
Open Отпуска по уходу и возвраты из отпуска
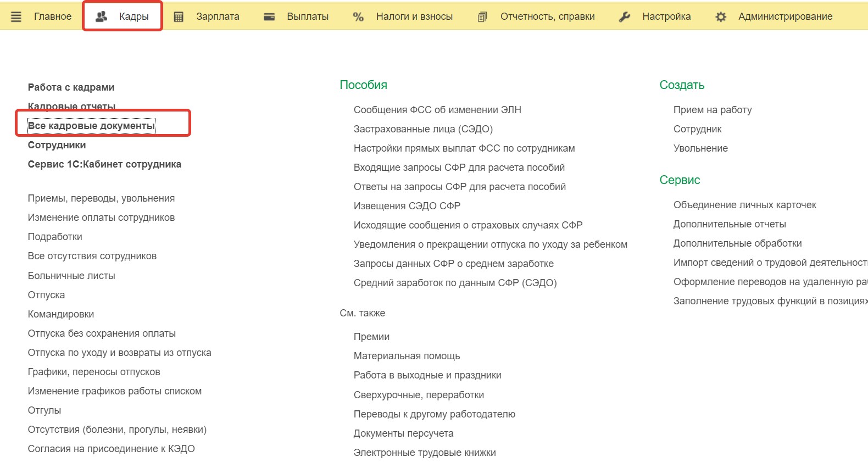[119, 353]
